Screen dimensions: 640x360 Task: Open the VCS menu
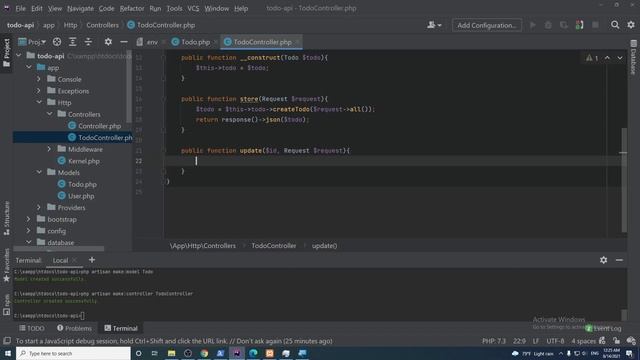(193, 8)
